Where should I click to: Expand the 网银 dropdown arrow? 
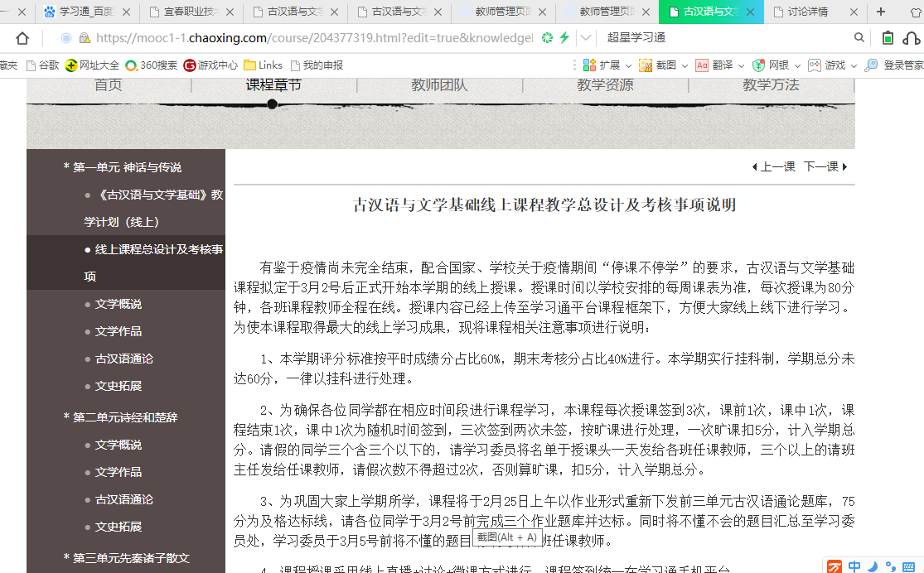(x=797, y=65)
